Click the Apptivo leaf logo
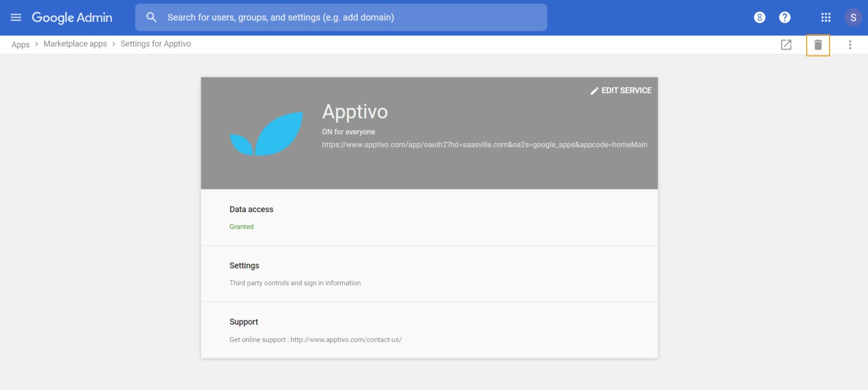Screen dimensions: 868x390 (266, 134)
